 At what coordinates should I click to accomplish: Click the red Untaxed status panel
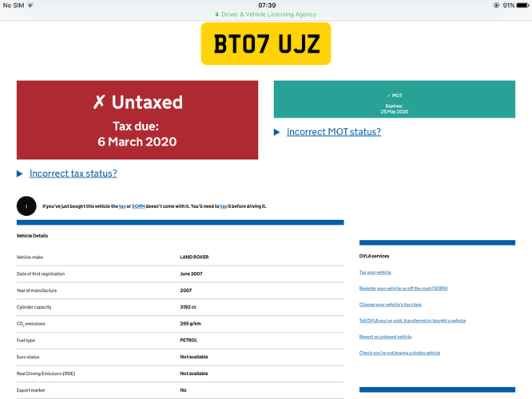(x=137, y=120)
